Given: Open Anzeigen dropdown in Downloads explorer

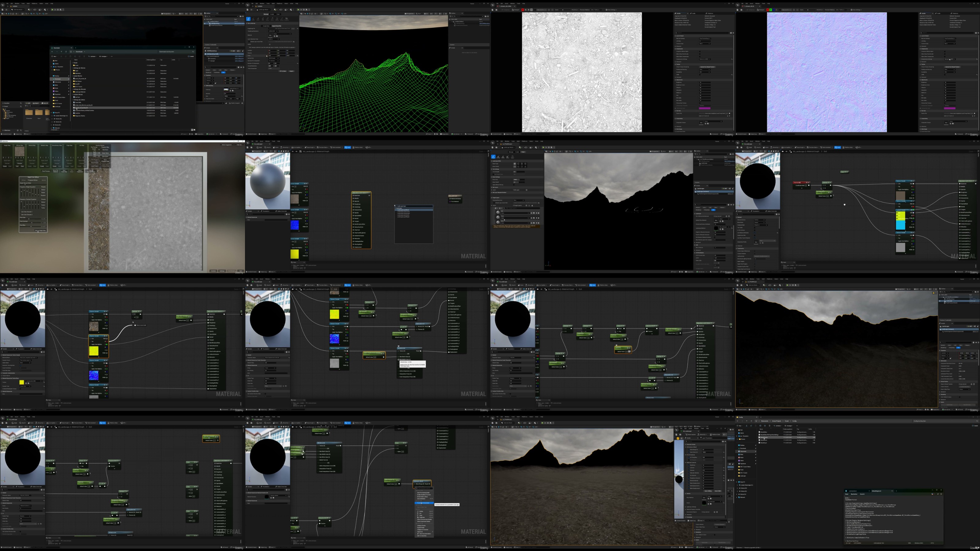Looking at the screenshot, I should coord(104,56).
